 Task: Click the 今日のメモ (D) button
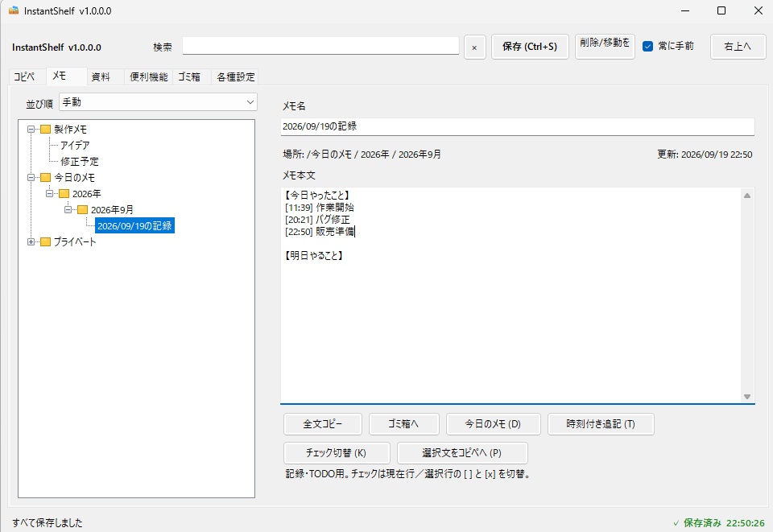pyautogui.click(x=493, y=424)
